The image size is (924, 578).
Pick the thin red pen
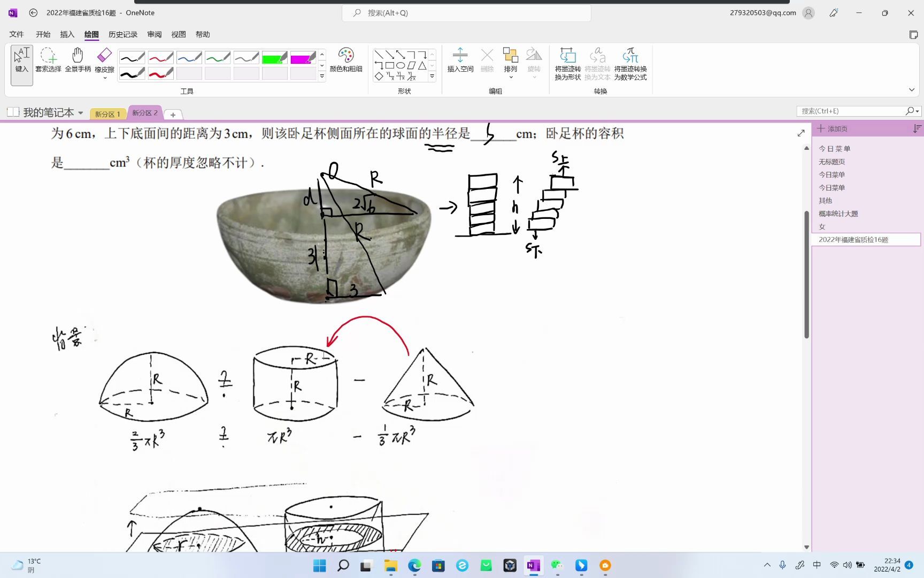point(160,57)
